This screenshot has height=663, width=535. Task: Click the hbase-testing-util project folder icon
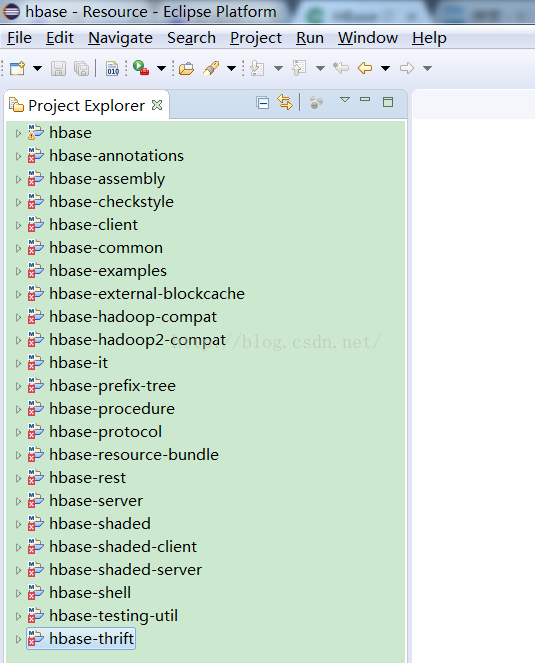tap(36, 616)
